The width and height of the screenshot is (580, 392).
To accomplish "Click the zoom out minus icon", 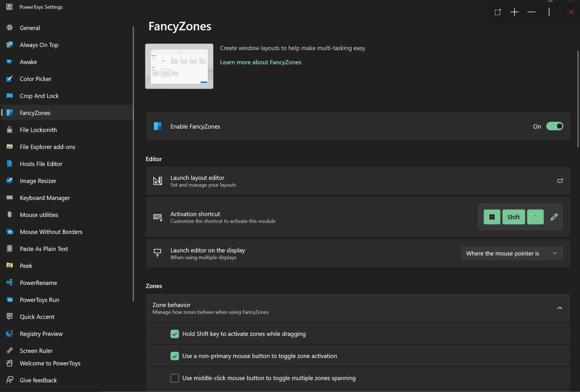I will click(531, 12).
